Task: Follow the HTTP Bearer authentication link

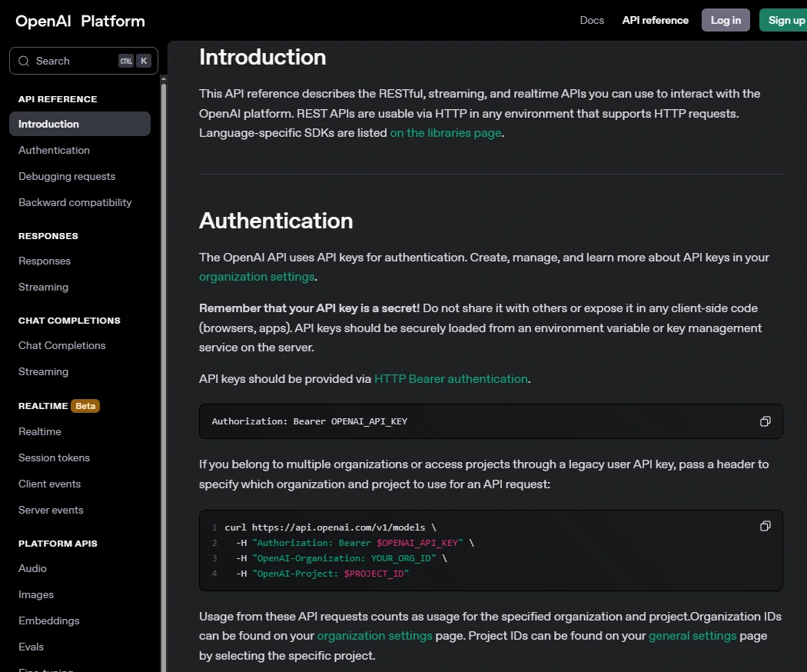Action: click(x=451, y=379)
